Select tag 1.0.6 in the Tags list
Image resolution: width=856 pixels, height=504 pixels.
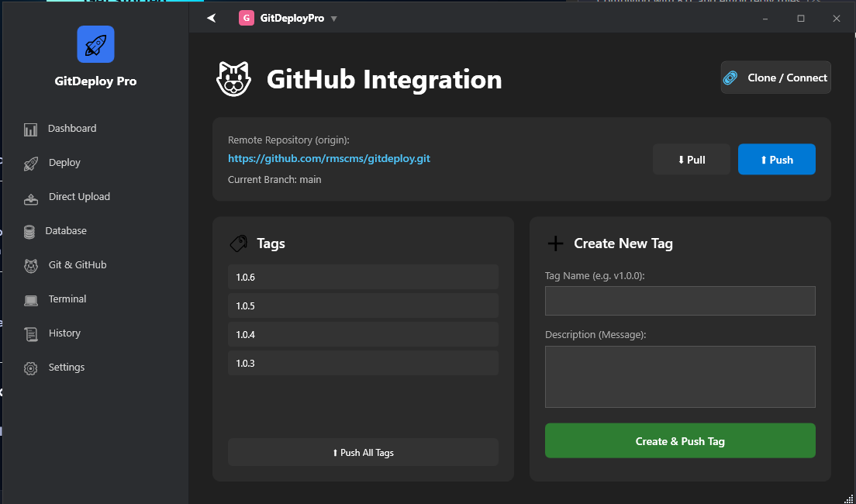pyautogui.click(x=363, y=277)
